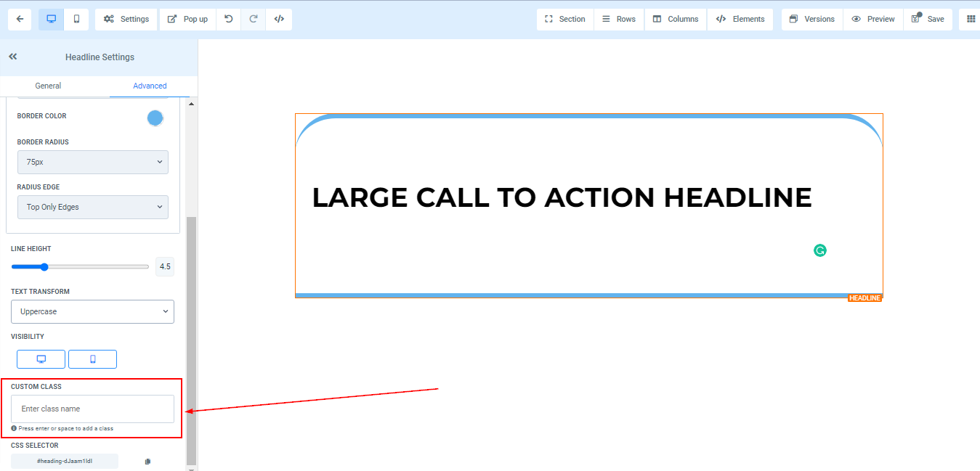Switch to mobile view mode
Screen dimensions: 980x471
pos(76,19)
